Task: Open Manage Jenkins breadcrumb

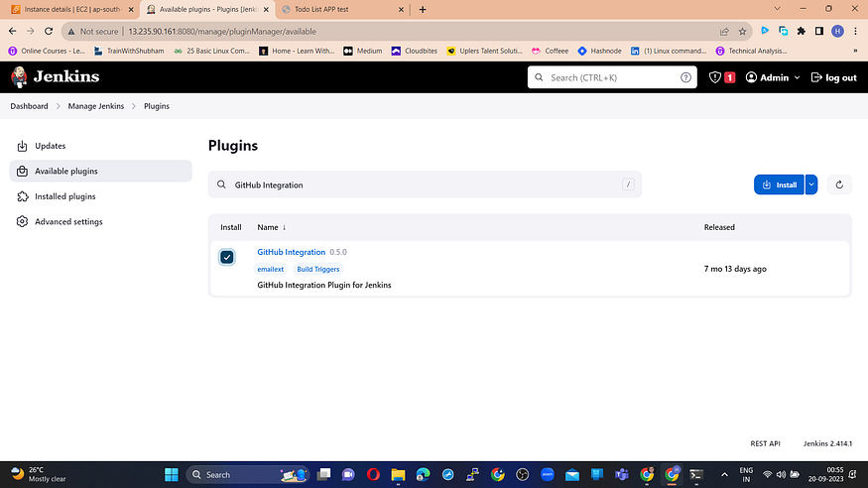Action: click(x=96, y=106)
